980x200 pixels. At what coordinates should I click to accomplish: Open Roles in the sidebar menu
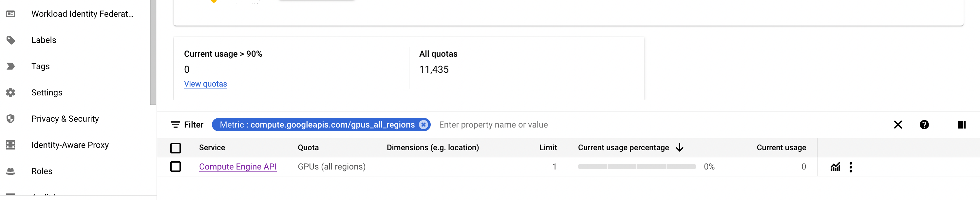pyautogui.click(x=42, y=171)
